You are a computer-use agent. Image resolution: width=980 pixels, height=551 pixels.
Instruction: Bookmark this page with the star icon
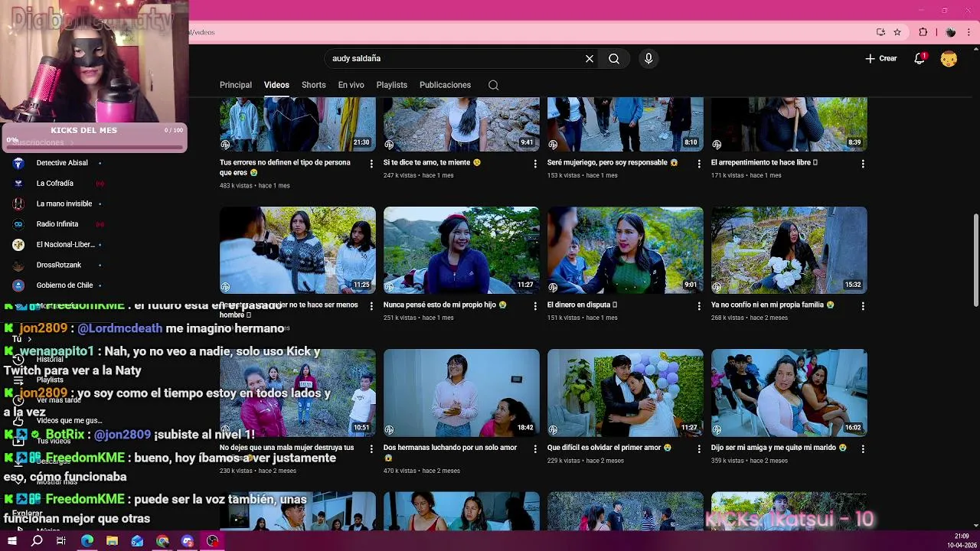897,32
